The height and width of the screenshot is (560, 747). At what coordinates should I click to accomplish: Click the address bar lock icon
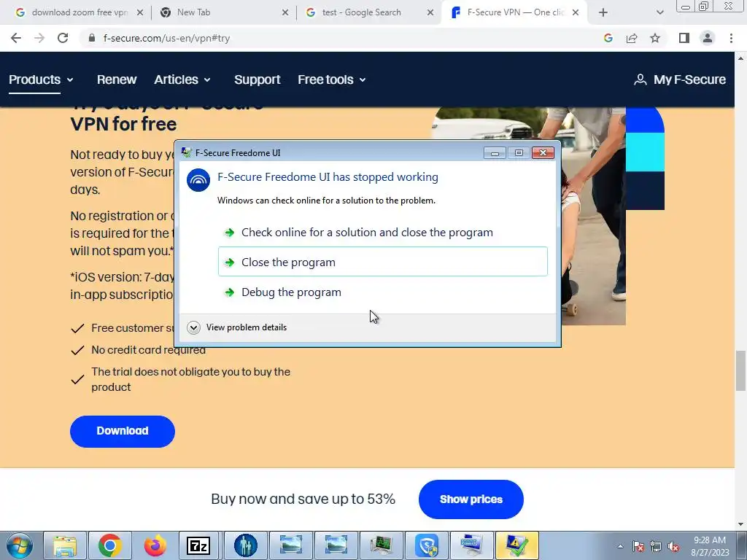(x=92, y=38)
